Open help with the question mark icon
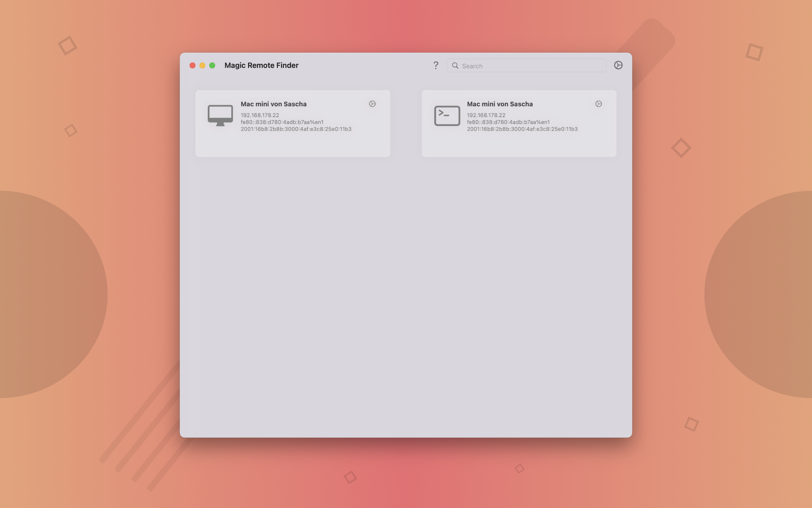 click(x=435, y=65)
